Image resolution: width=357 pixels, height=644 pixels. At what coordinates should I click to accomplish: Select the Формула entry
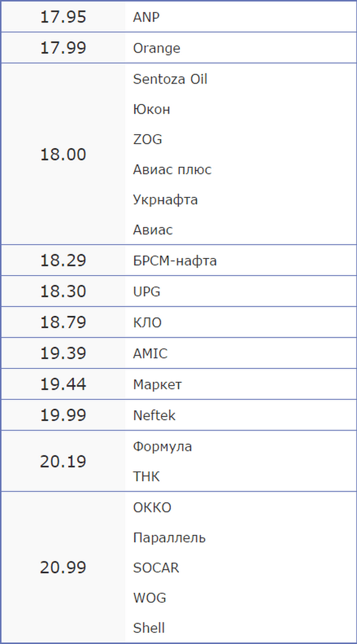(x=163, y=447)
